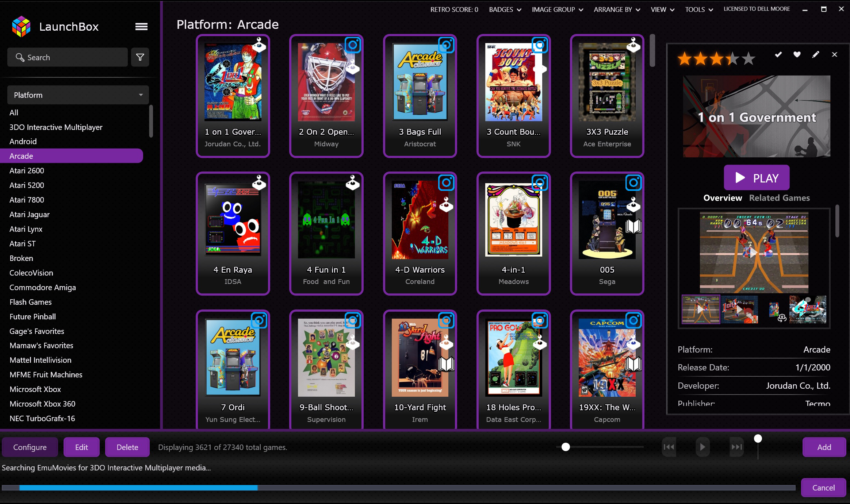Open the filter funnel icon beside Search
The height and width of the screenshot is (504, 850).
(x=140, y=57)
